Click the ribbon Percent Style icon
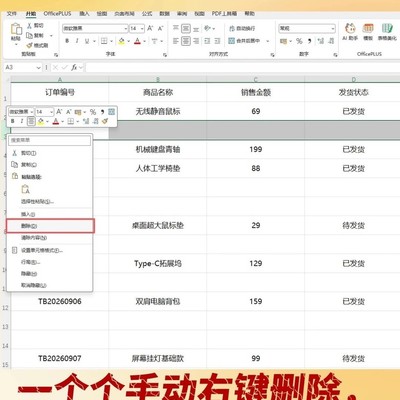This screenshot has width=400, height=400. [x=299, y=41]
